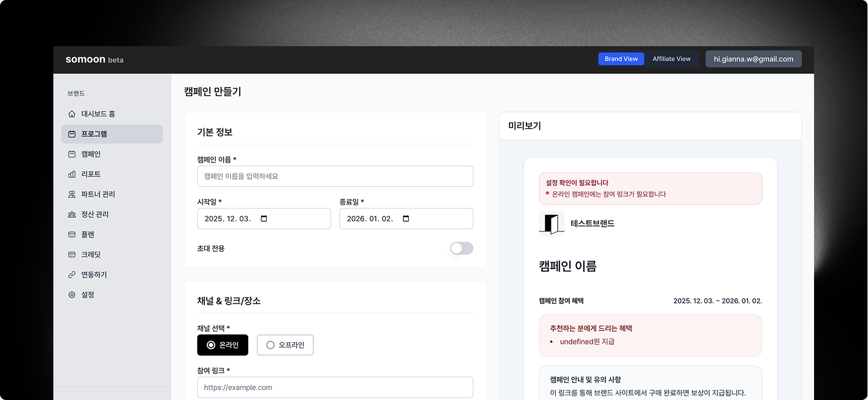This screenshot has width=868, height=400.
Task: Click the somoon beta logo
Action: coord(94,59)
